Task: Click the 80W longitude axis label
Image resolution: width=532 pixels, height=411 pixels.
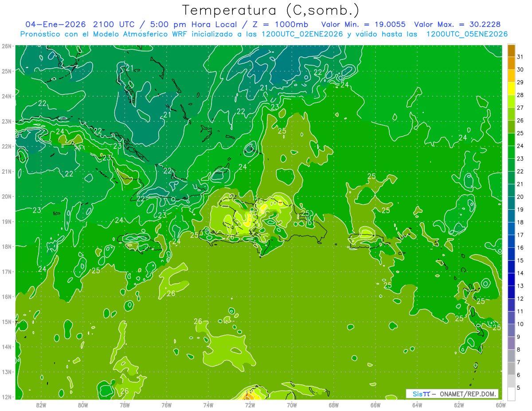Action: 83,405
